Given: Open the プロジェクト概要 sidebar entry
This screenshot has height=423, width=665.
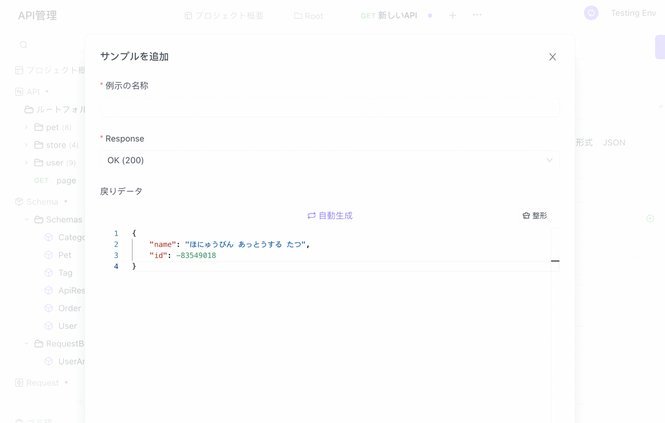Looking at the screenshot, I should pos(50,70).
